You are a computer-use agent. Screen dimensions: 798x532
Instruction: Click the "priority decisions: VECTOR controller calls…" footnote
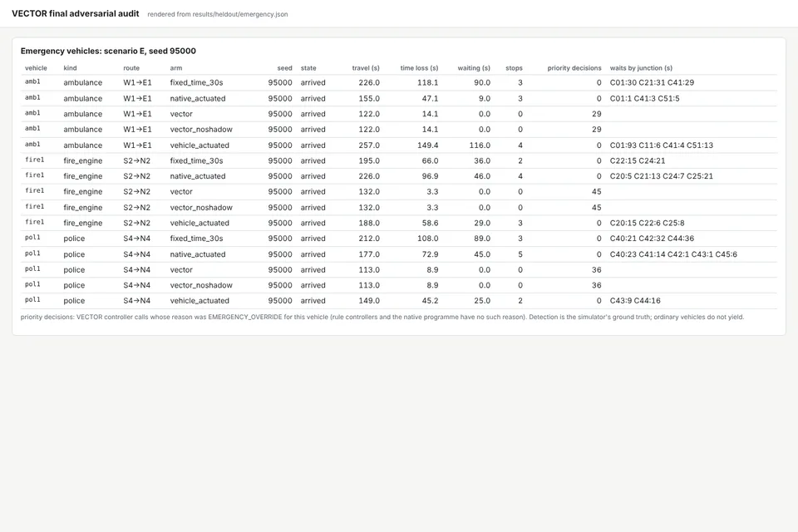pyautogui.click(x=382, y=317)
